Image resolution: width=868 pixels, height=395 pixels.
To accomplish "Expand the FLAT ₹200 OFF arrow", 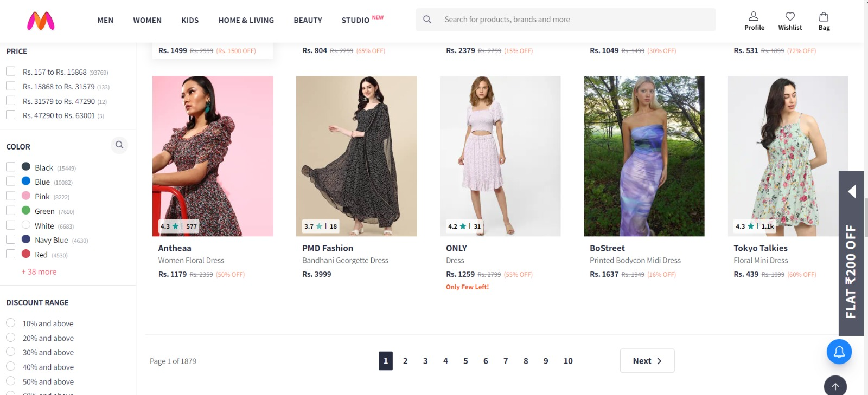I will tap(851, 191).
